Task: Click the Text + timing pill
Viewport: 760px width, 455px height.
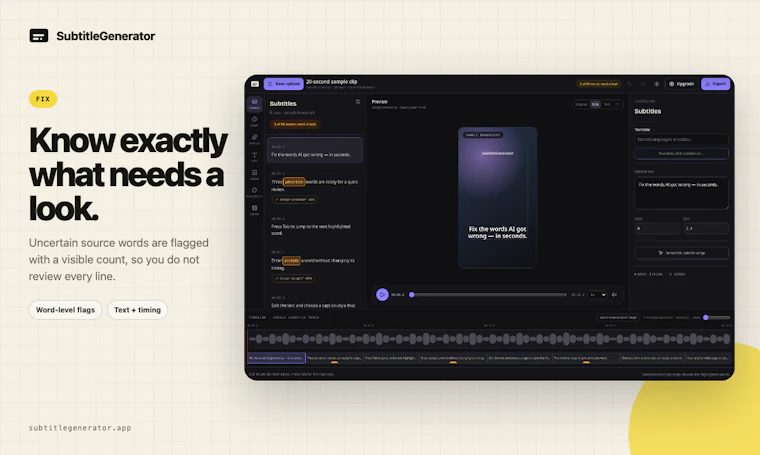Action: [137, 310]
